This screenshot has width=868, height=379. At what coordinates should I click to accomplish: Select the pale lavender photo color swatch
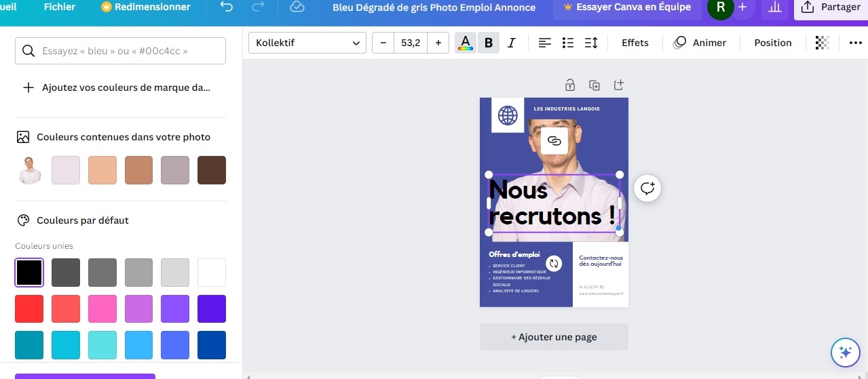point(66,170)
